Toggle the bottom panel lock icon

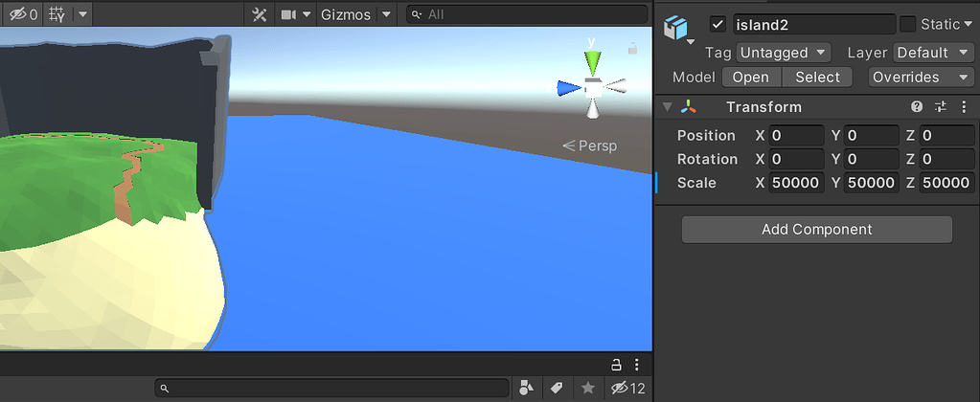point(616,365)
